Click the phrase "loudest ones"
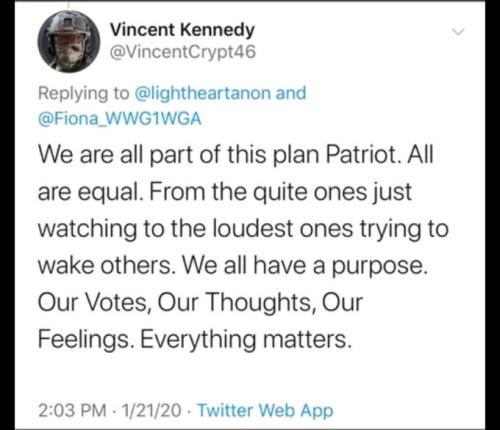 coord(282,229)
